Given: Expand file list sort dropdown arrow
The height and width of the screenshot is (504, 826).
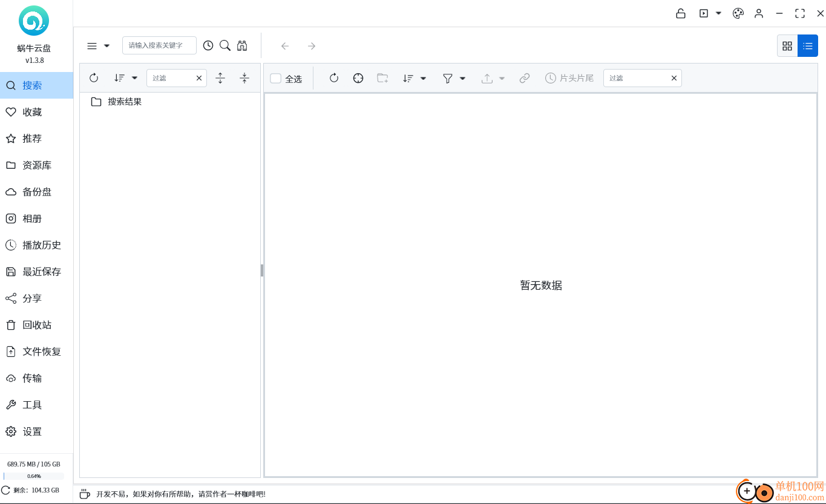Looking at the screenshot, I should tap(424, 78).
